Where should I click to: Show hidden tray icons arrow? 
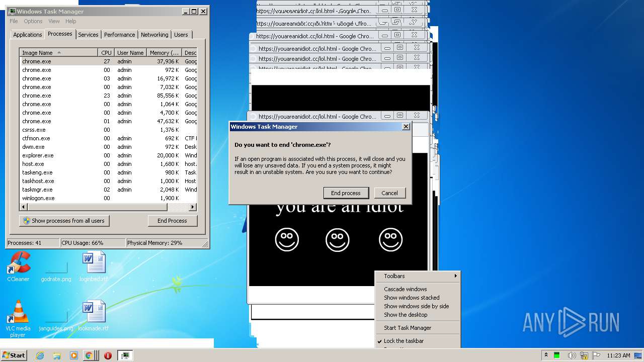[x=546, y=355]
